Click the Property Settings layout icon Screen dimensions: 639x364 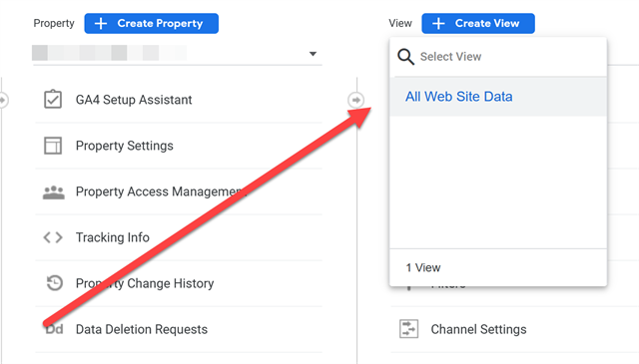53,146
